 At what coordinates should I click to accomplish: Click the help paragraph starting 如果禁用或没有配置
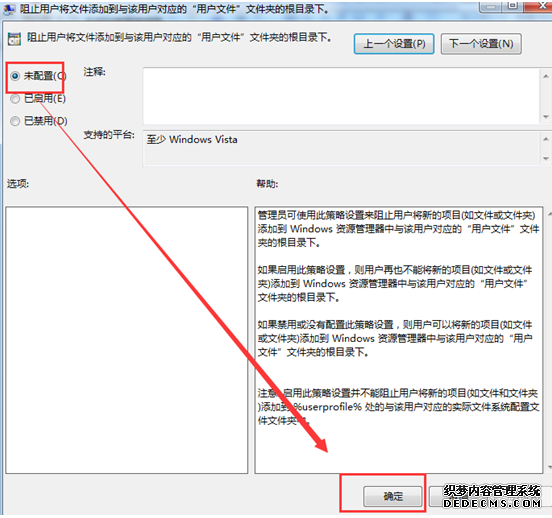click(x=395, y=338)
